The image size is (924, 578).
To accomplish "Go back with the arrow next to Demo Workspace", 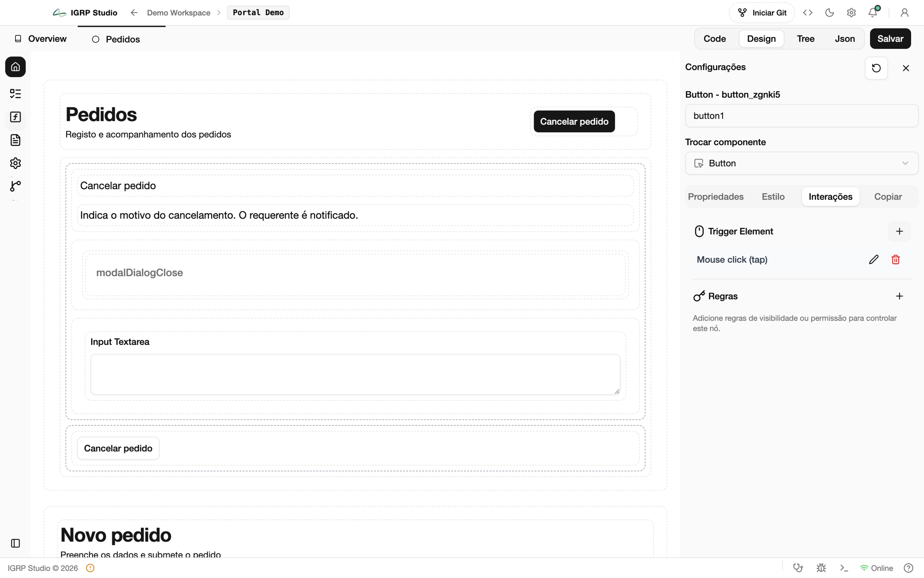I will click(x=134, y=12).
